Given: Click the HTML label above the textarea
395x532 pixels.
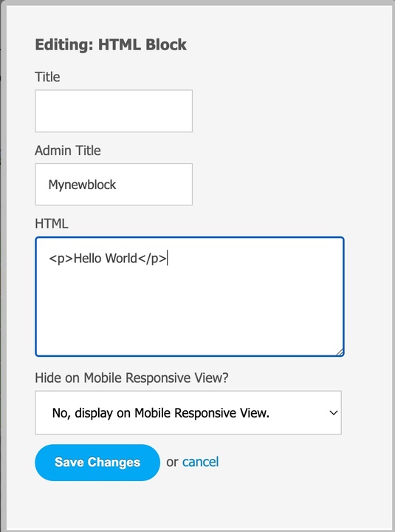Looking at the screenshot, I should point(52,224).
